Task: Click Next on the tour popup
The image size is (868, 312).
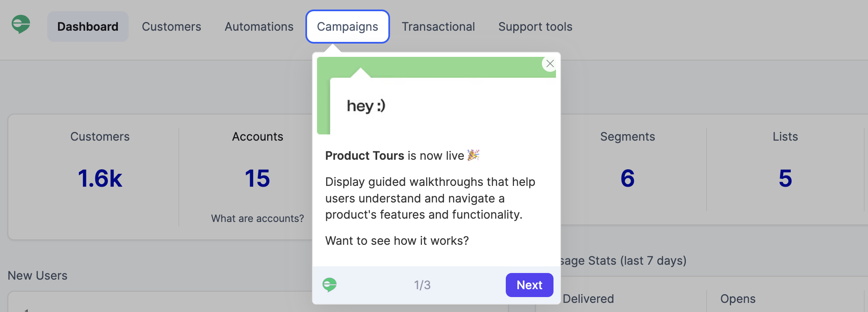Action: 529,285
